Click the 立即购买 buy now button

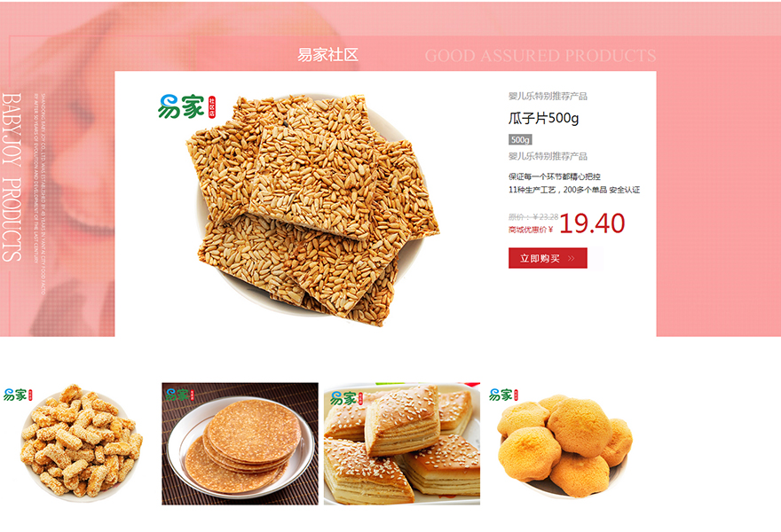(x=548, y=258)
